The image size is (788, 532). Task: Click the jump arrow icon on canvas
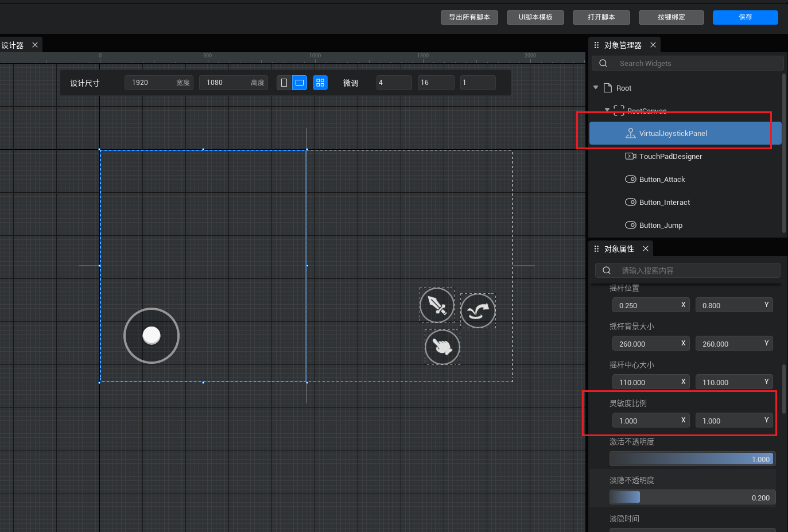(478, 311)
